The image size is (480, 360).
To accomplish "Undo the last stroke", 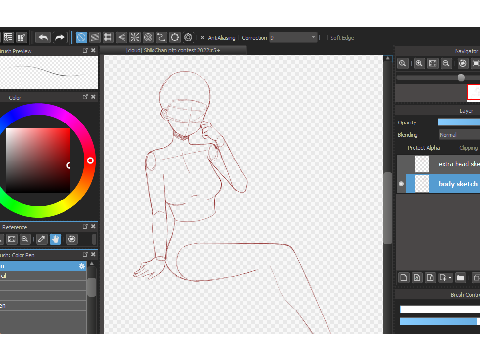I will (43, 37).
